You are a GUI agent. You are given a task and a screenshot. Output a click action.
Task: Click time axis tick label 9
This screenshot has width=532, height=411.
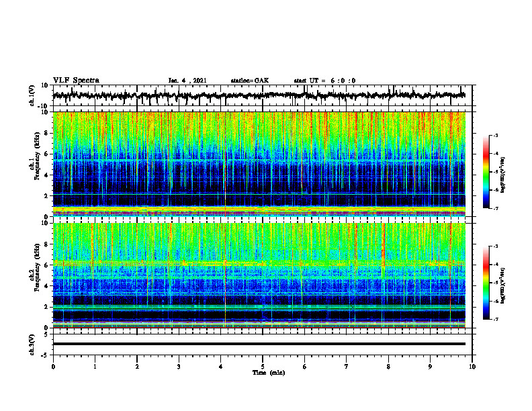(x=430, y=367)
